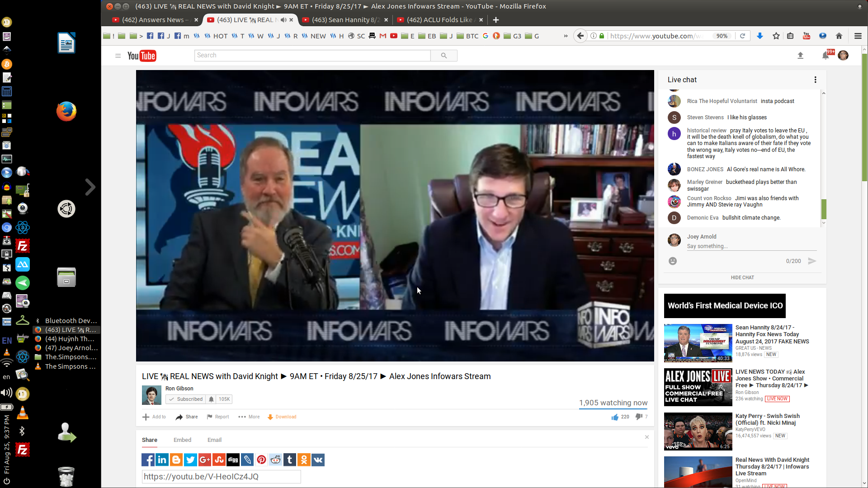Image resolution: width=868 pixels, height=488 pixels.
Task: Dislike the video thumbs down
Action: pos(639,417)
